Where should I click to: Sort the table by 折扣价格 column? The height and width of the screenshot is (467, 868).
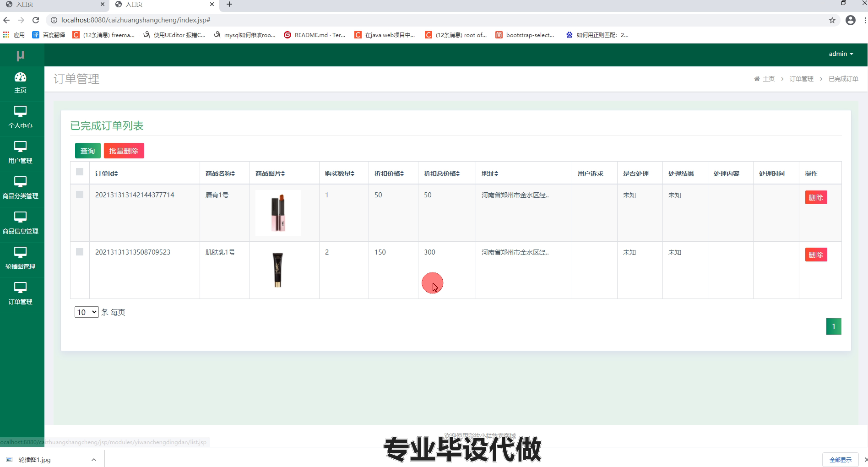pos(389,174)
